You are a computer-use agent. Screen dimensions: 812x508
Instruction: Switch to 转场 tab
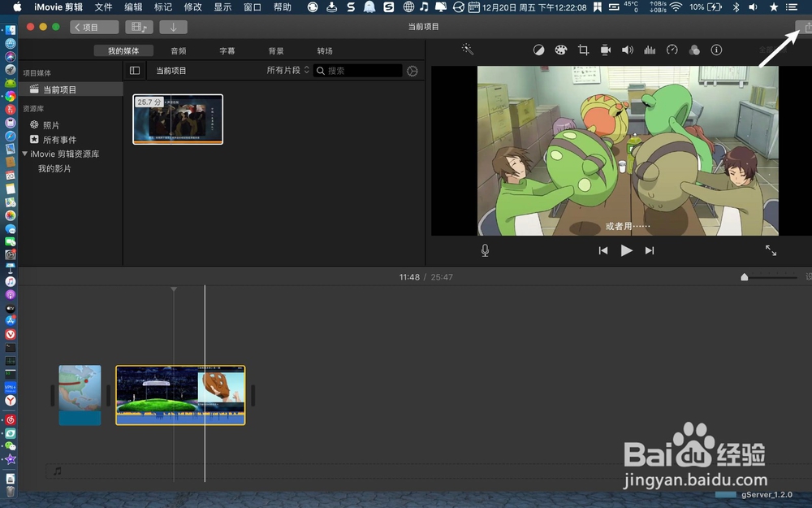(325, 50)
